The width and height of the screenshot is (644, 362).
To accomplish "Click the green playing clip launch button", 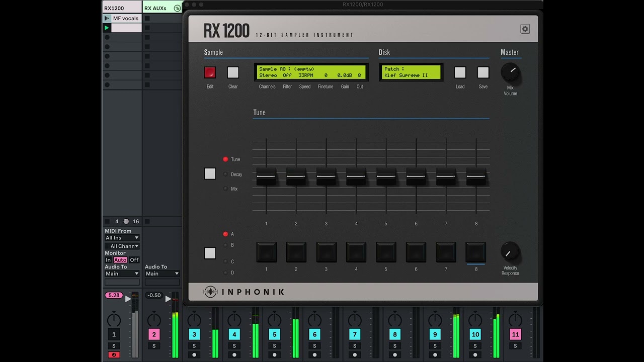I will point(107,28).
